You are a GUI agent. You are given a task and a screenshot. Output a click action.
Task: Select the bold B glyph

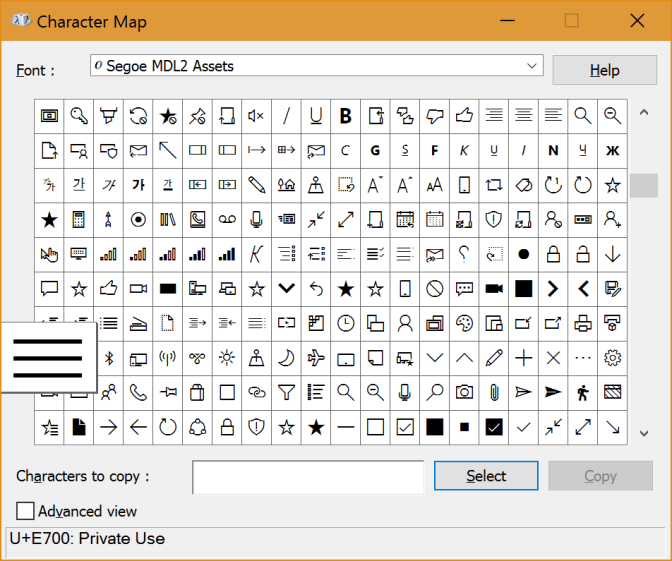346,116
